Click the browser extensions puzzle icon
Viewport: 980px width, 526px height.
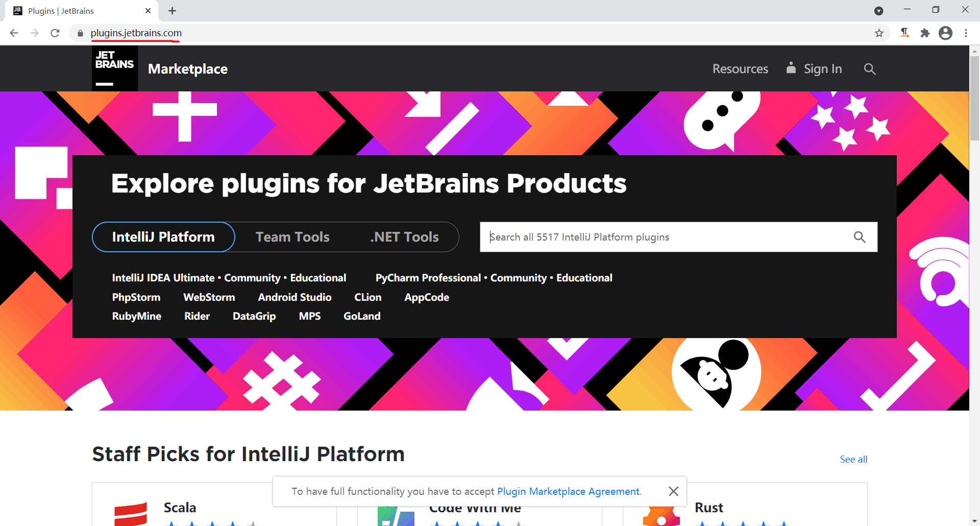point(926,33)
